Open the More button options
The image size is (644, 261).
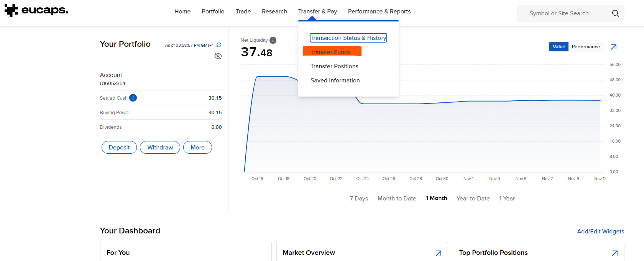pyautogui.click(x=198, y=148)
